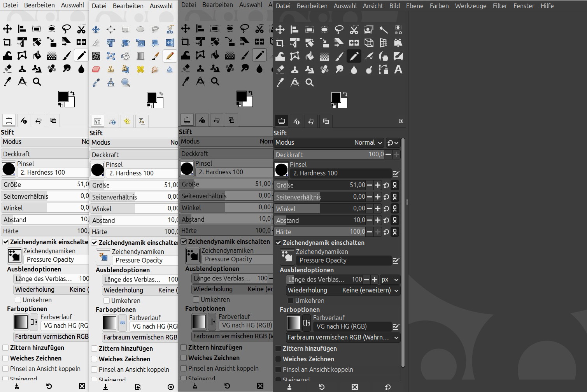Viewport: 587px width, 392px height.
Task: Swap foreground and background colors in the dark panel
Action: (x=345, y=94)
